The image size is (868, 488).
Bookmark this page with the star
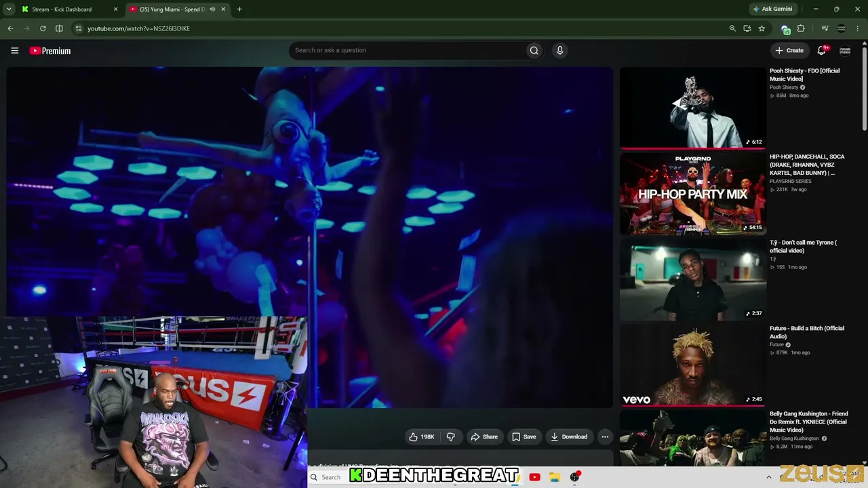coord(762,28)
